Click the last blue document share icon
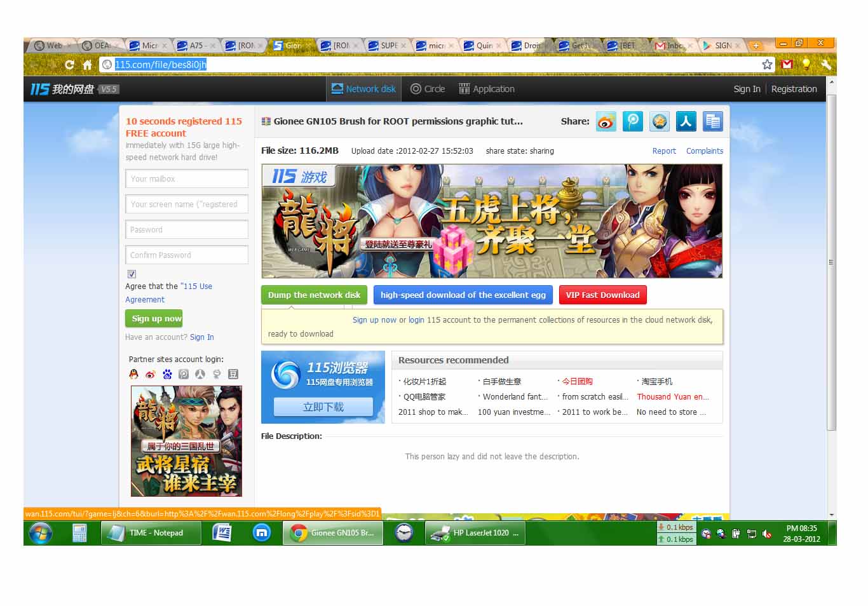Screen dimensions: 868x606 713,121
